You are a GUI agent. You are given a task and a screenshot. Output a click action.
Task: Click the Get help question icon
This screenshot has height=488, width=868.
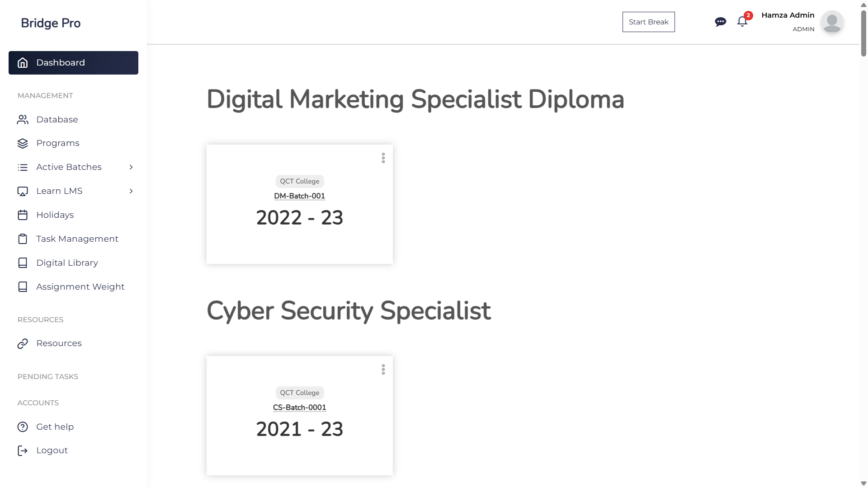[23, 427]
